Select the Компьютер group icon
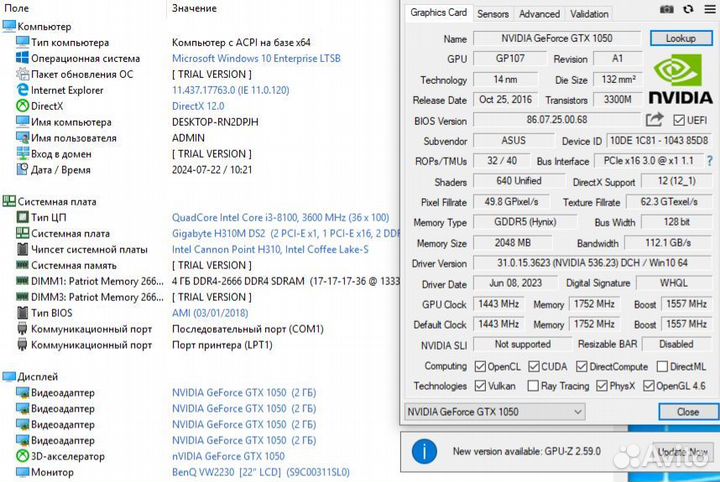 [x=9, y=26]
